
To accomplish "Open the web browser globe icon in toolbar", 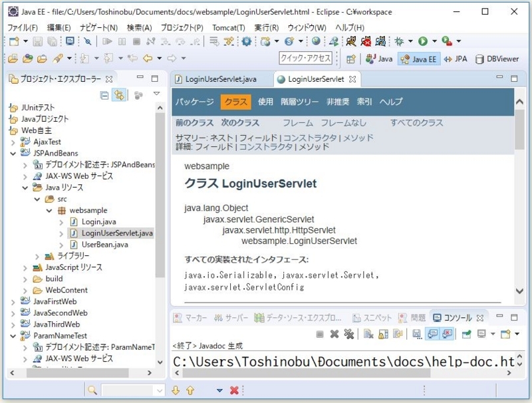I will (x=316, y=41).
